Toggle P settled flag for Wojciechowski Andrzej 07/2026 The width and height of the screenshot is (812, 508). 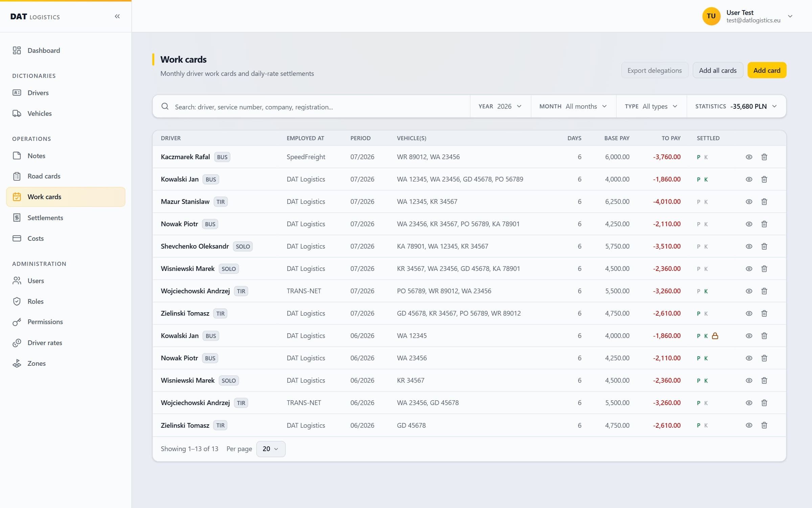(x=698, y=291)
